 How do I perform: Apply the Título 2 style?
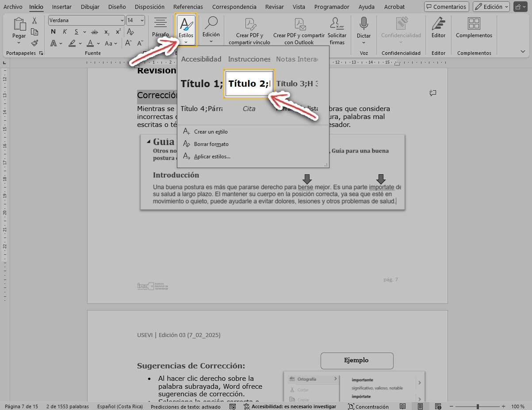249,84
